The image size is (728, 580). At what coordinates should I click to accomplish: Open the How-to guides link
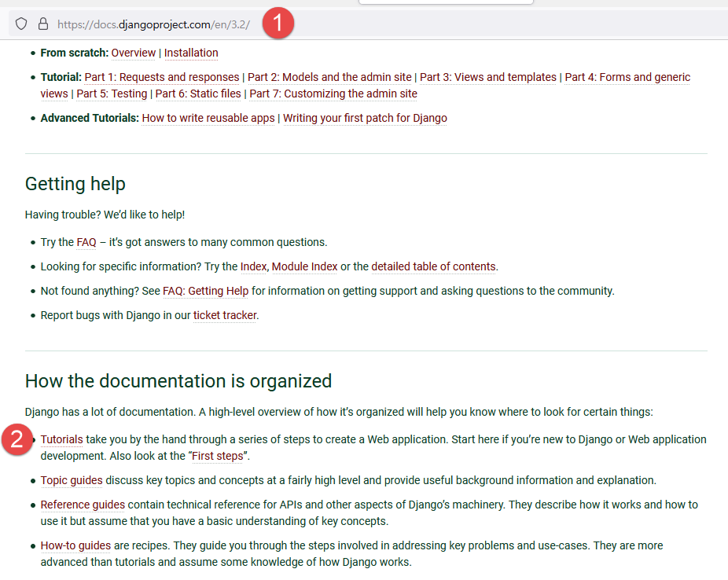point(75,545)
